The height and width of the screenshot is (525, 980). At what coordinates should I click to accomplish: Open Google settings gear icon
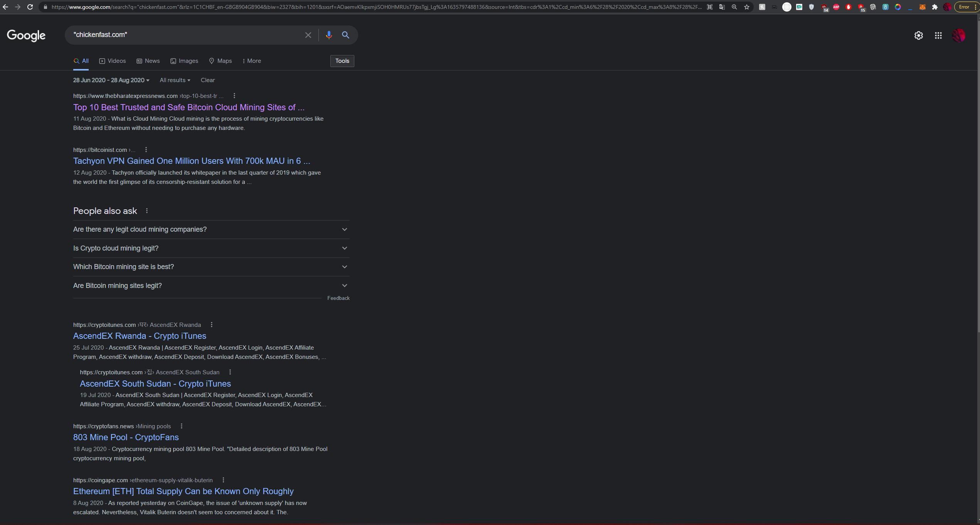(918, 35)
